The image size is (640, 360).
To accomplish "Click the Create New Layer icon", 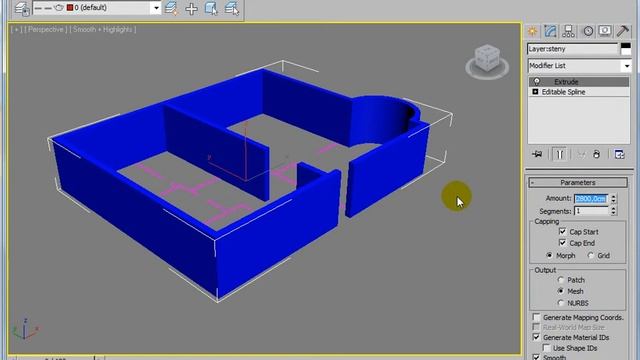I will pos(171,8).
